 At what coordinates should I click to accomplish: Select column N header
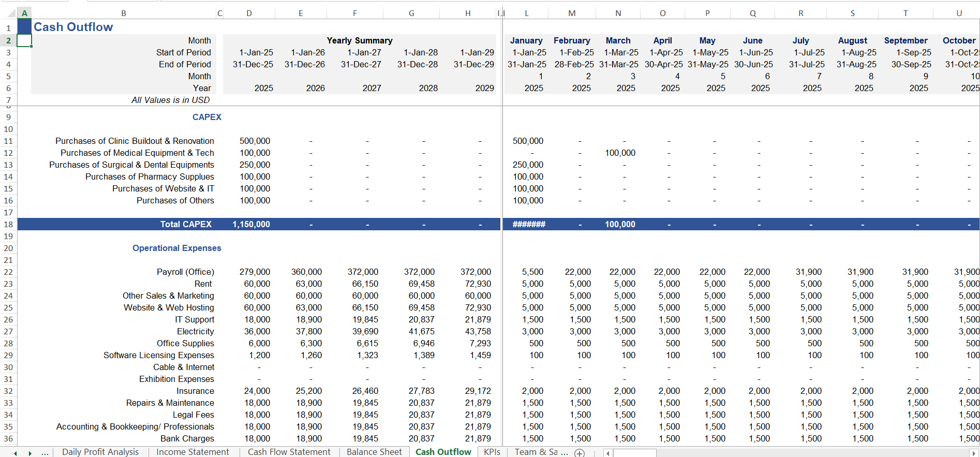618,13
